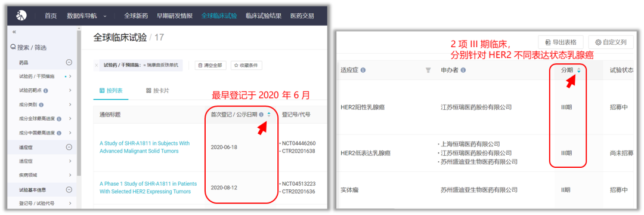Select the date cell 2020-06-18
The width and height of the screenshot is (644, 215).
coord(224,147)
